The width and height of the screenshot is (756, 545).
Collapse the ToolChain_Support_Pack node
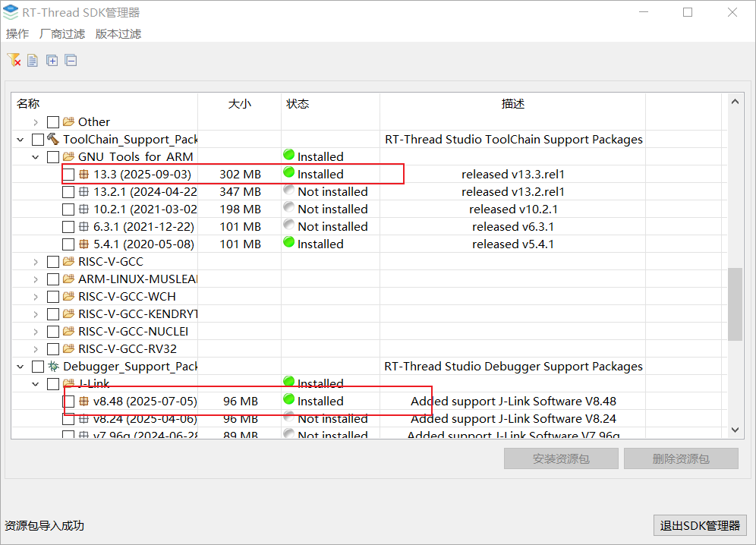tap(20, 140)
